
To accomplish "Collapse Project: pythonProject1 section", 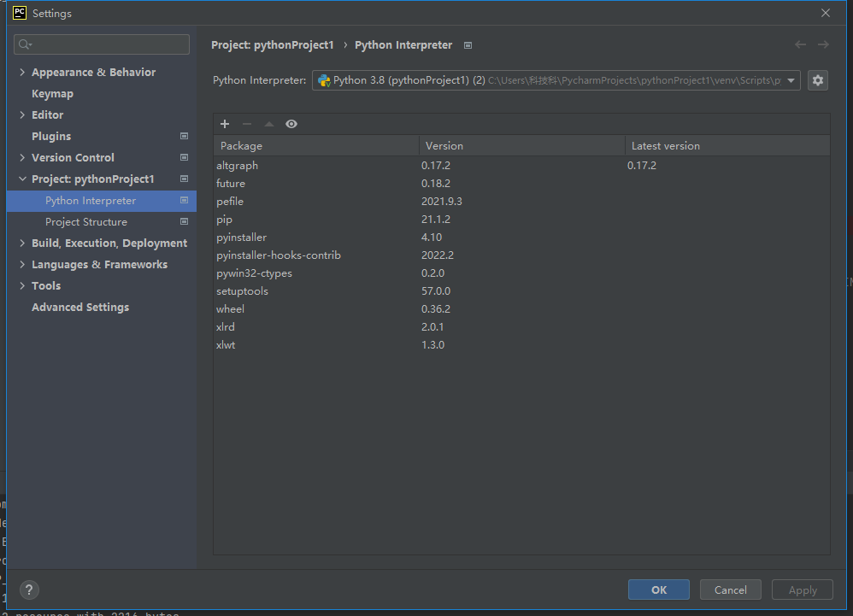I will tap(22, 179).
